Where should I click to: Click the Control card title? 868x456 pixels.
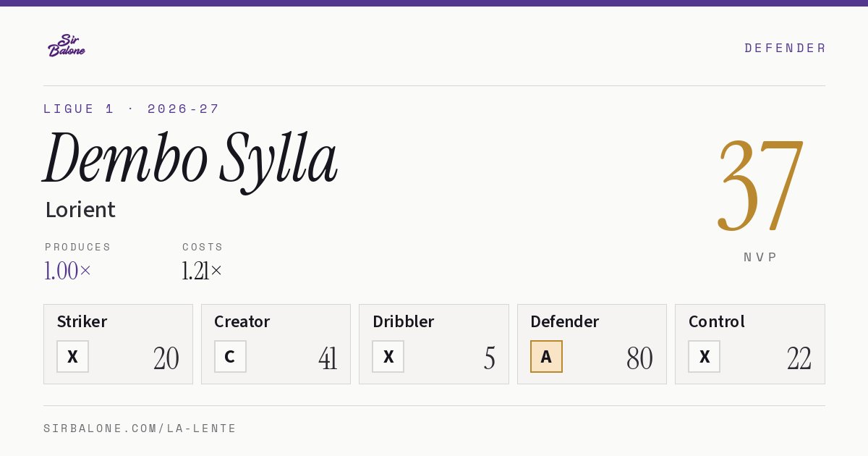(717, 321)
